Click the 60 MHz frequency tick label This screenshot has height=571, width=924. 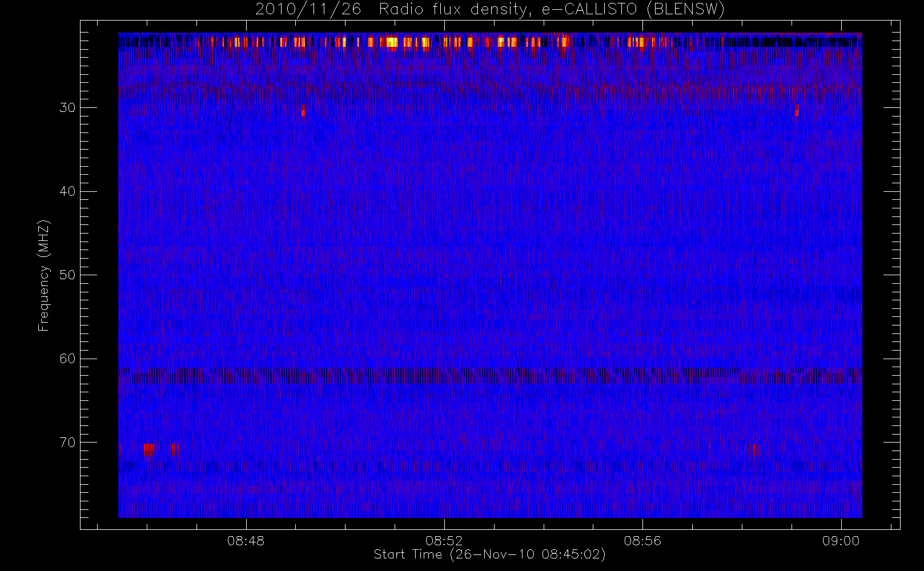pyautogui.click(x=67, y=359)
